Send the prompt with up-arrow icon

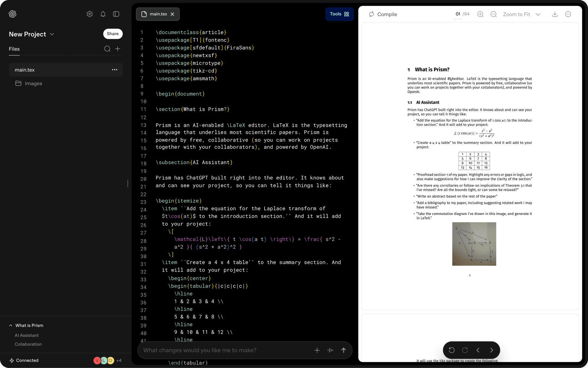[344, 350]
